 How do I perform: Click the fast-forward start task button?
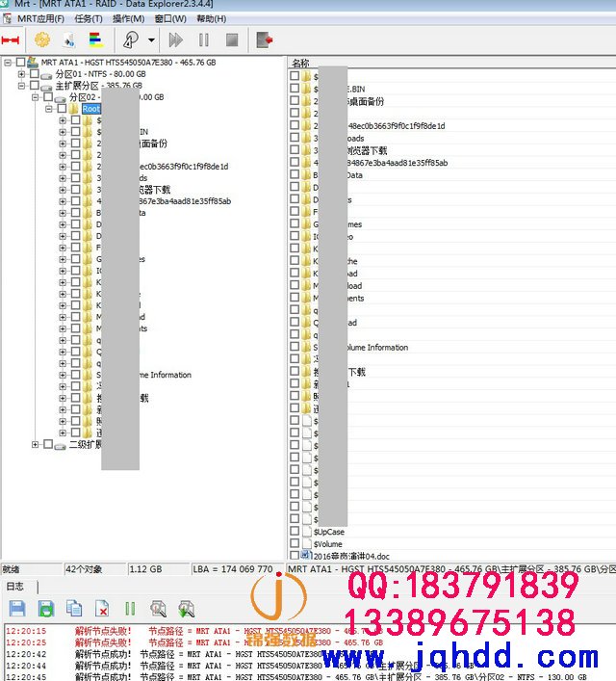click(176, 39)
